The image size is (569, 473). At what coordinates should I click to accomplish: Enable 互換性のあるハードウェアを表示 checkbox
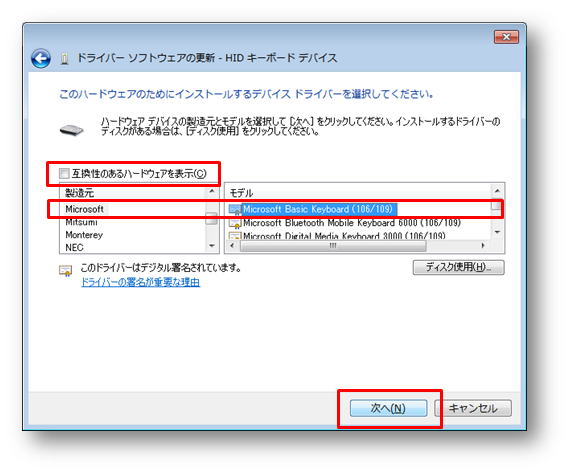[x=64, y=173]
